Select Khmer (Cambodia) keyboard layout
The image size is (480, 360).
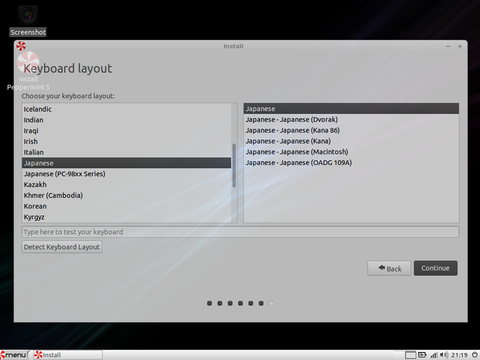click(126, 195)
